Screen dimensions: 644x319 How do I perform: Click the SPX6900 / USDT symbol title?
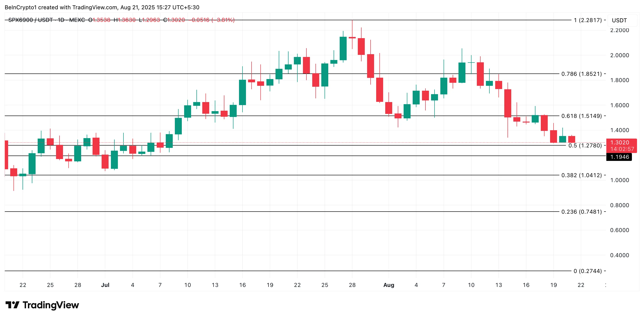[30, 20]
